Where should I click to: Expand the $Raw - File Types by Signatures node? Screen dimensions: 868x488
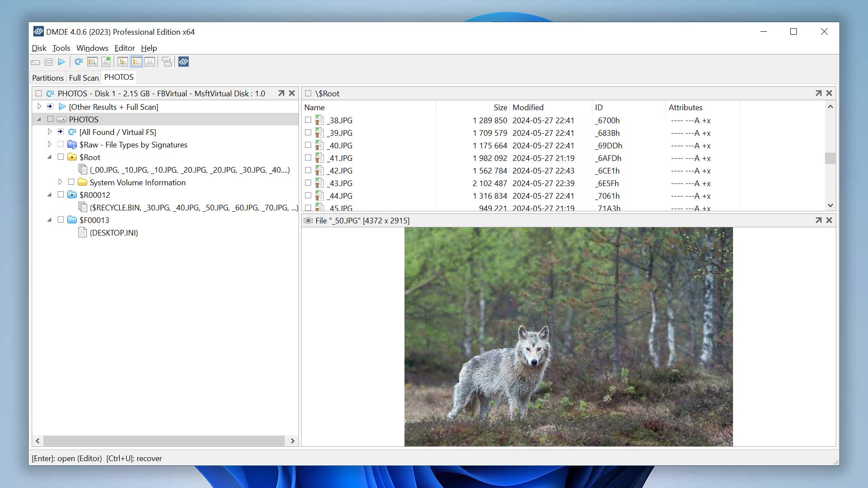click(50, 144)
